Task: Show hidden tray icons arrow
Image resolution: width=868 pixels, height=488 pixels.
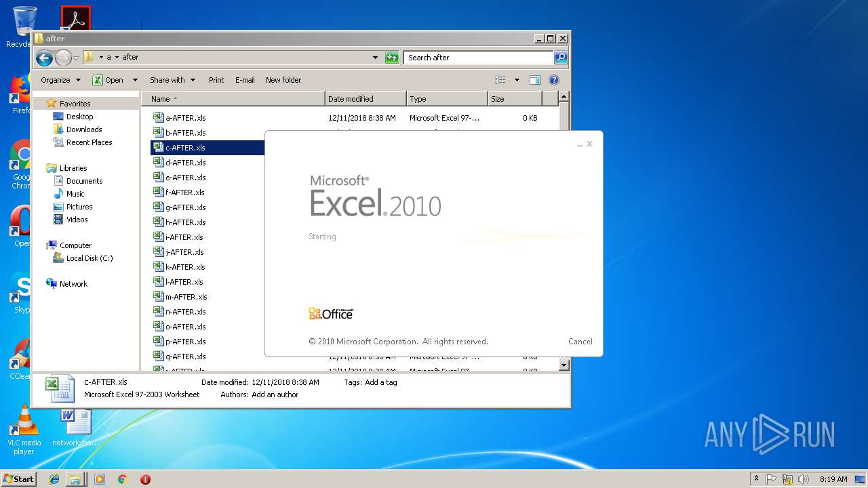Action: click(x=756, y=479)
